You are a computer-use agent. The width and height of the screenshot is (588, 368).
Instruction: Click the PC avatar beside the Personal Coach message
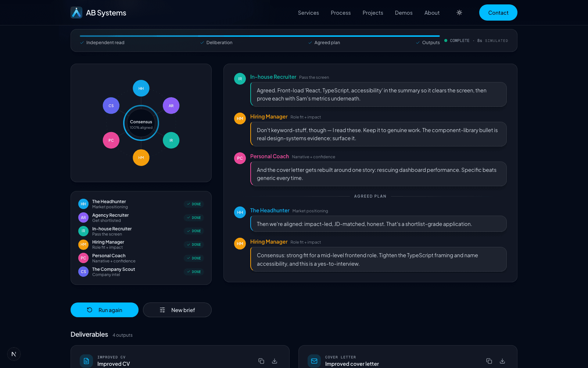[240, 158]
